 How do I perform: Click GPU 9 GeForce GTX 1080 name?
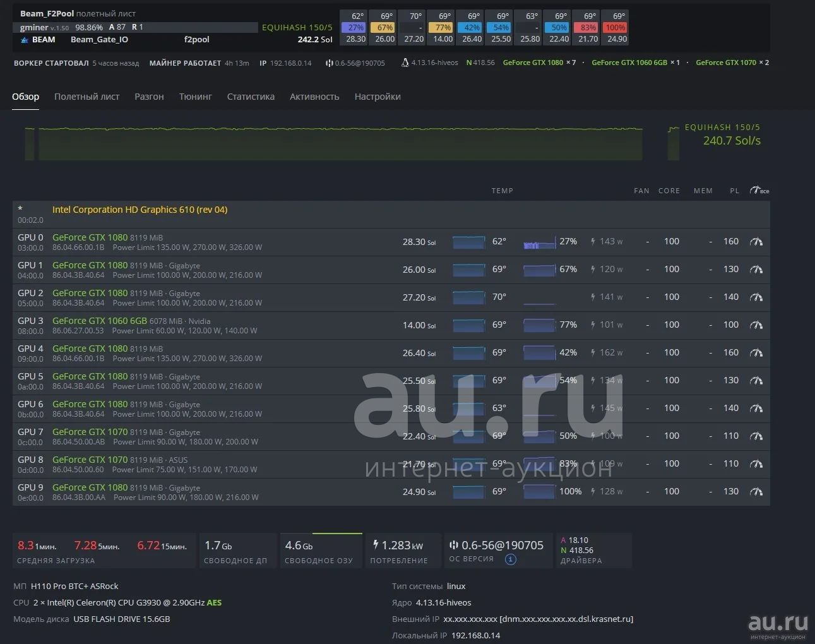click(x=90, y=487)
